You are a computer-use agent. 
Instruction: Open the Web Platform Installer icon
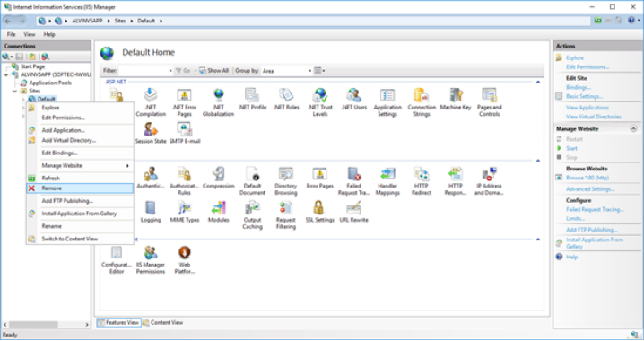[185, 260]
